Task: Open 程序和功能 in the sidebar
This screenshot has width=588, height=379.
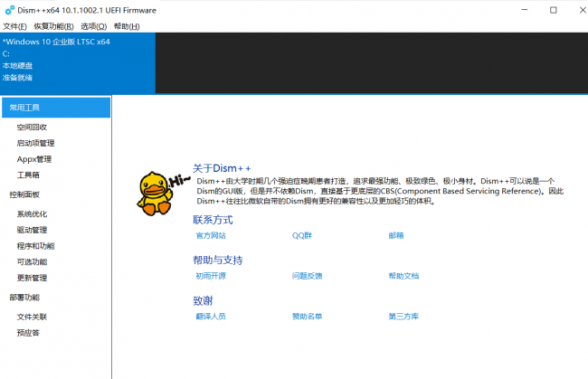Action: tap(35, 246)
